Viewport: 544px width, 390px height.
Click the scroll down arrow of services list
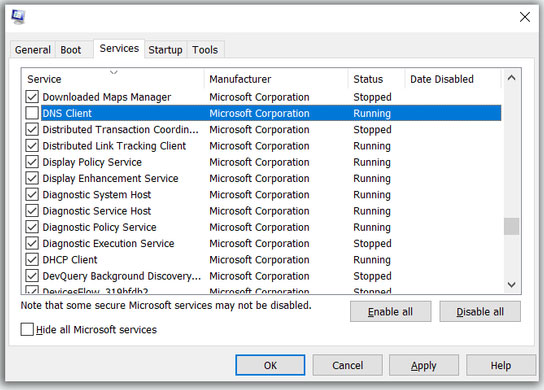pos(511,285)
